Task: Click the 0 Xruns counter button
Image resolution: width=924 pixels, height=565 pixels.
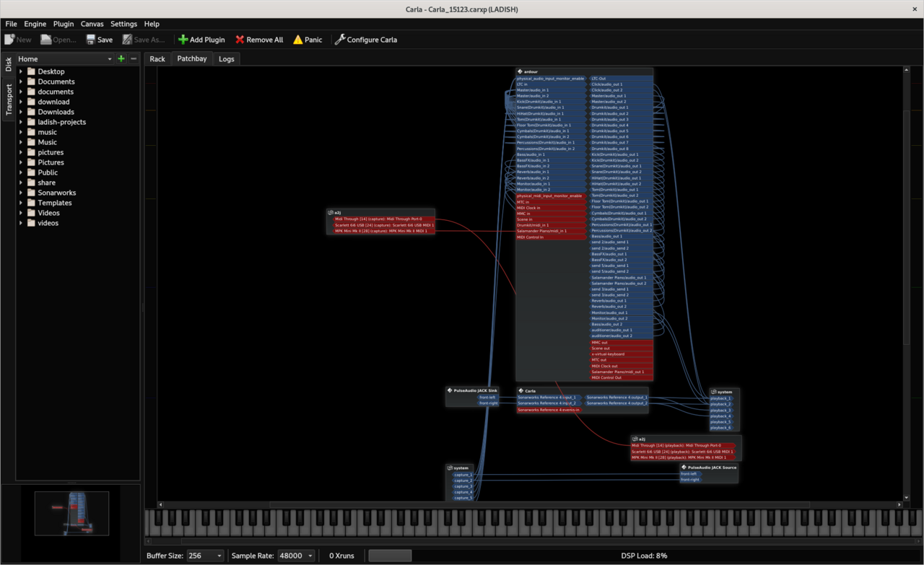Action: point(341,556)
